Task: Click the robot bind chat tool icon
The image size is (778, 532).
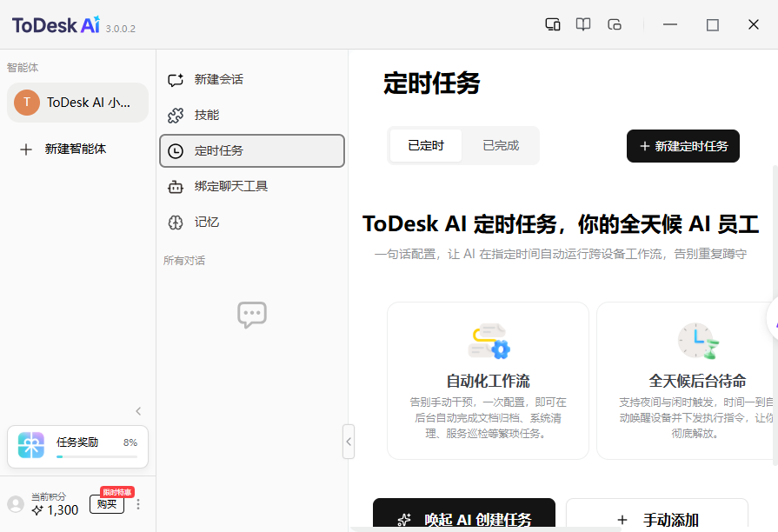Action: [176, 187]
